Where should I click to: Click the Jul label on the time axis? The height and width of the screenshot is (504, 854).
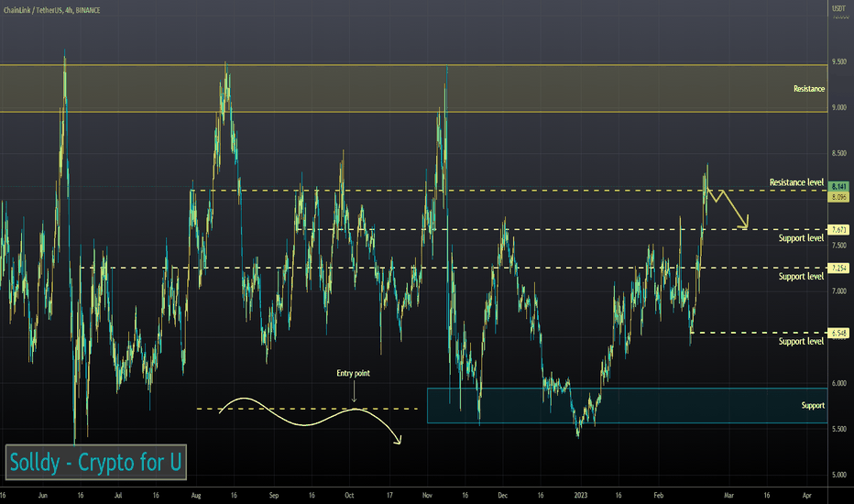118,495
